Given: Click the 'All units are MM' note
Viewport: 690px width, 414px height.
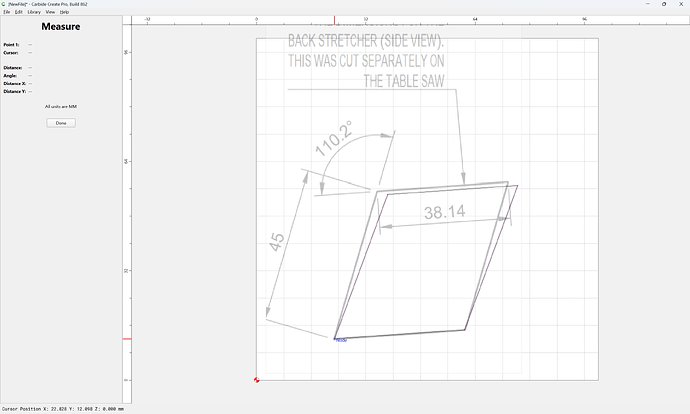Looking at the screenshot, I should click(x=61, y=106).
